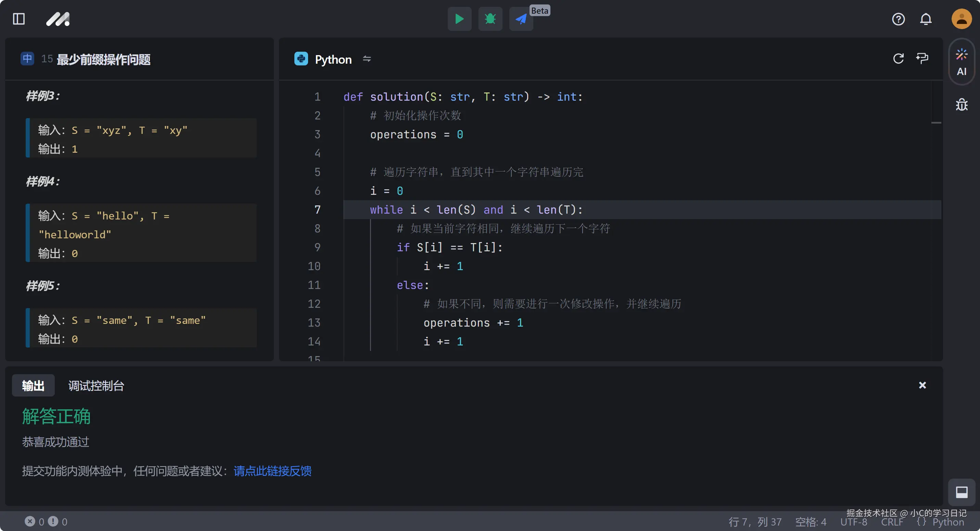Submit solution with paper plane icon

(521, 19)
